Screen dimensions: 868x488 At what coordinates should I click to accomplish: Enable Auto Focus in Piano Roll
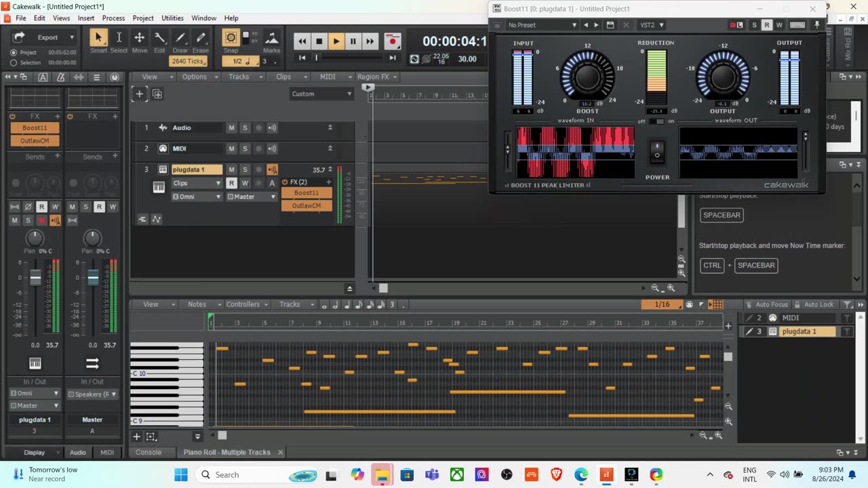click(x=767, y=304)
